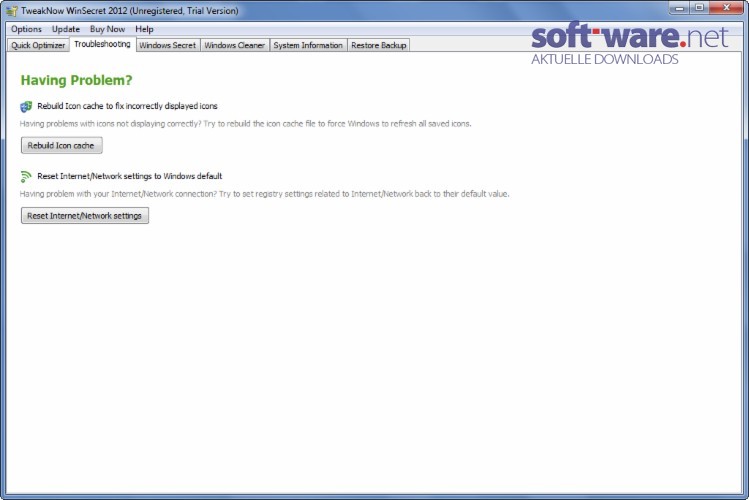Select the Troubleshooting tab
The width and height of the screenshot is (749, 500).
pos(102,44)
